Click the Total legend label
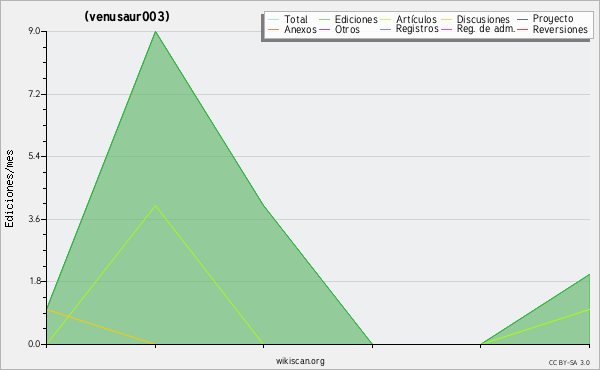This screenshot has width=600, height=370. click(x=296, y=19)
